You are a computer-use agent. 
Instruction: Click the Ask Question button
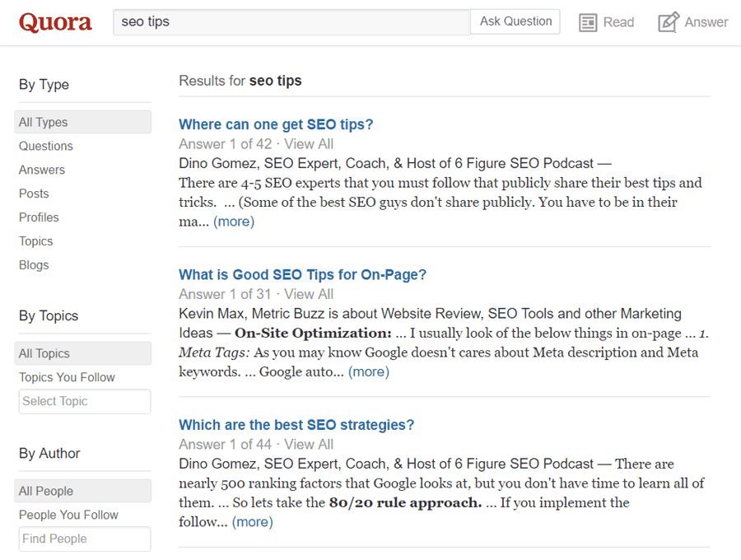coord(515,21)
